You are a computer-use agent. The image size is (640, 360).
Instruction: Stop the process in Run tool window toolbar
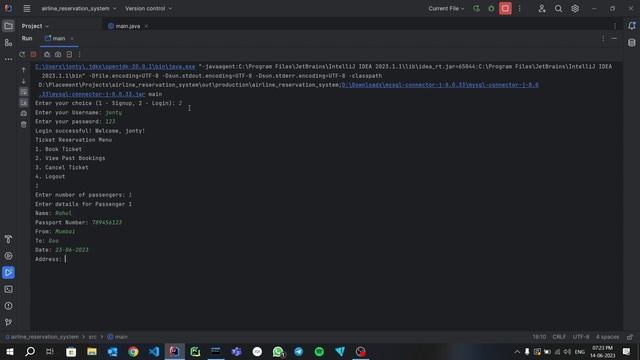coord(33,54)
